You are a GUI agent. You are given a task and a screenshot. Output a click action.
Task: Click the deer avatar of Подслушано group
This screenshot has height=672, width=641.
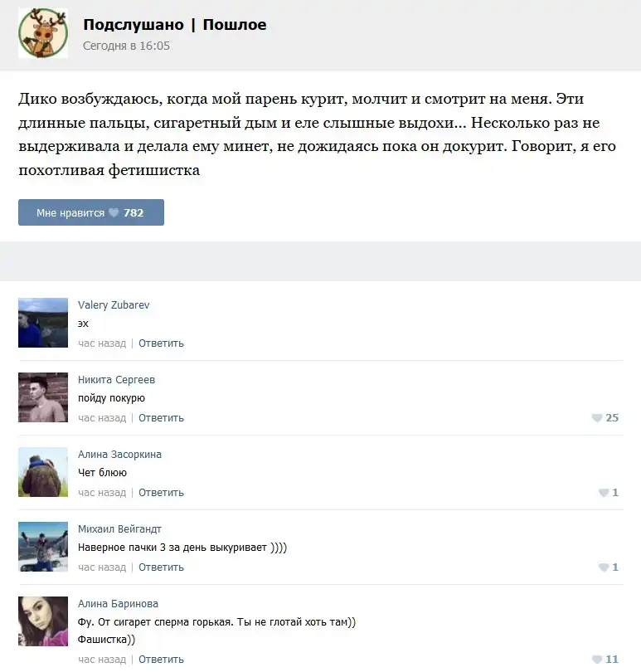[43, 33]
